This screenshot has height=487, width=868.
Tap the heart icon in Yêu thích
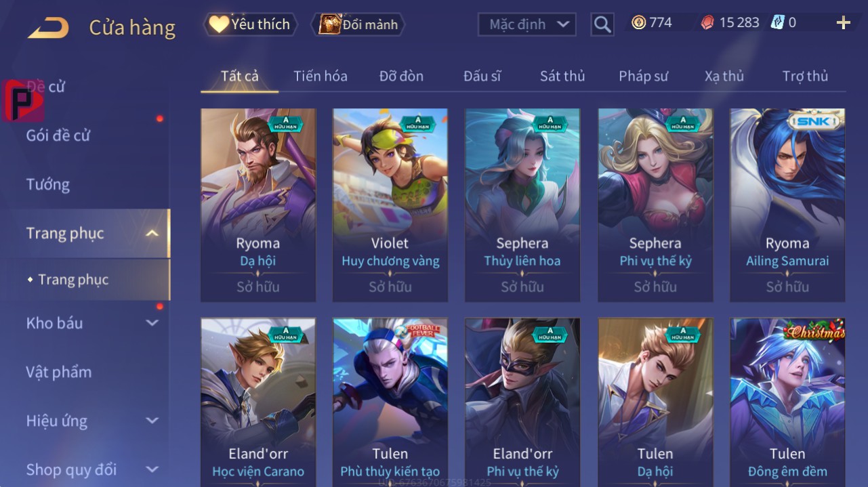pyautogui.click(x=218, y=24)
